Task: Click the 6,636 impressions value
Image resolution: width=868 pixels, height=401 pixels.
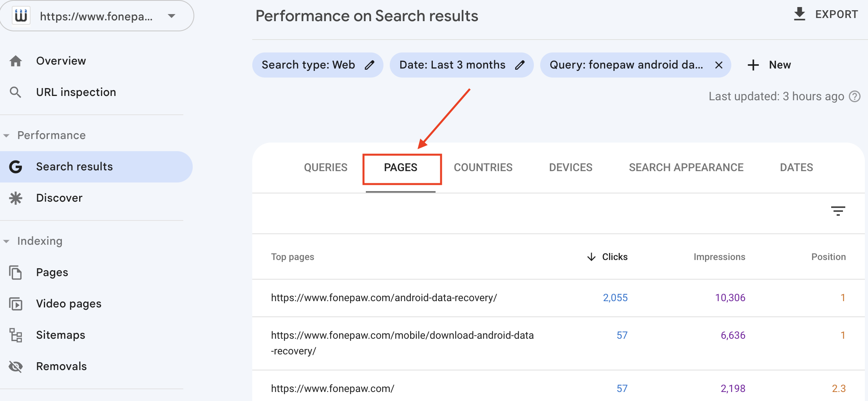Action: pyautogui.click(x=733, y=336)
